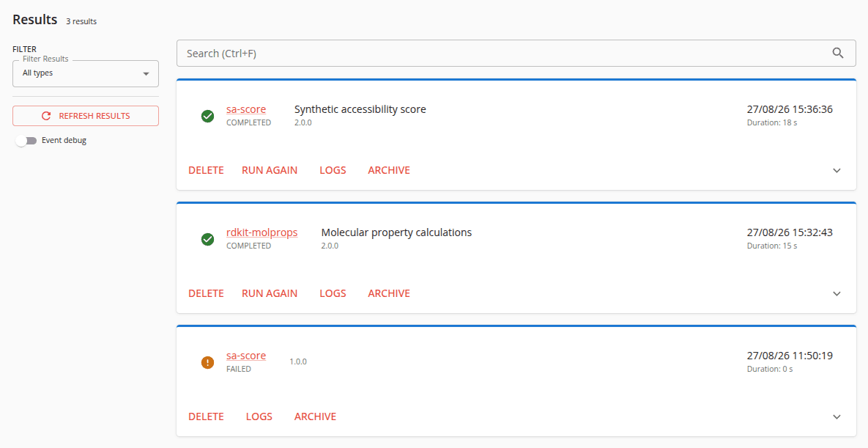Click the 'Duration: 15 s' text

point(772,246)
